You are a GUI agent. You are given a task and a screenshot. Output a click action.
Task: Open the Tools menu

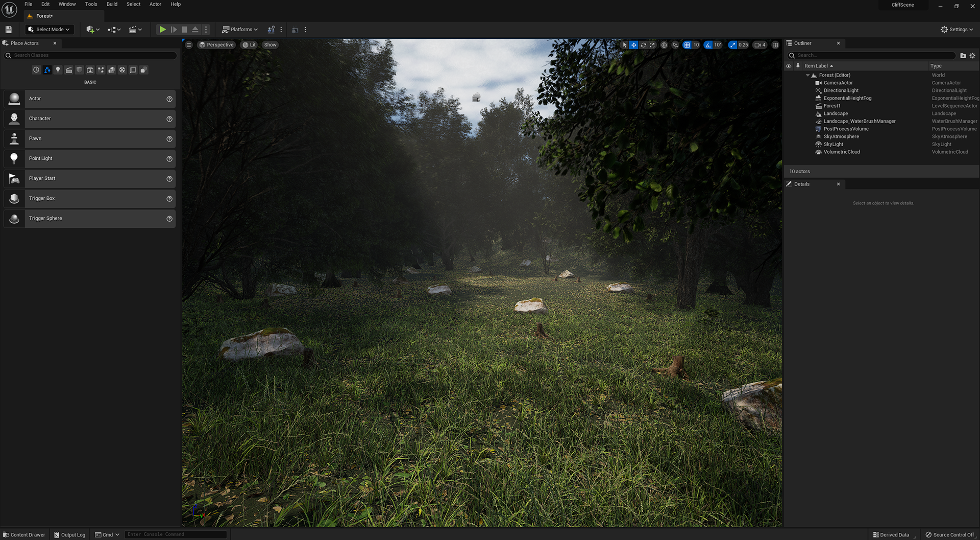(x=91, y=4)
